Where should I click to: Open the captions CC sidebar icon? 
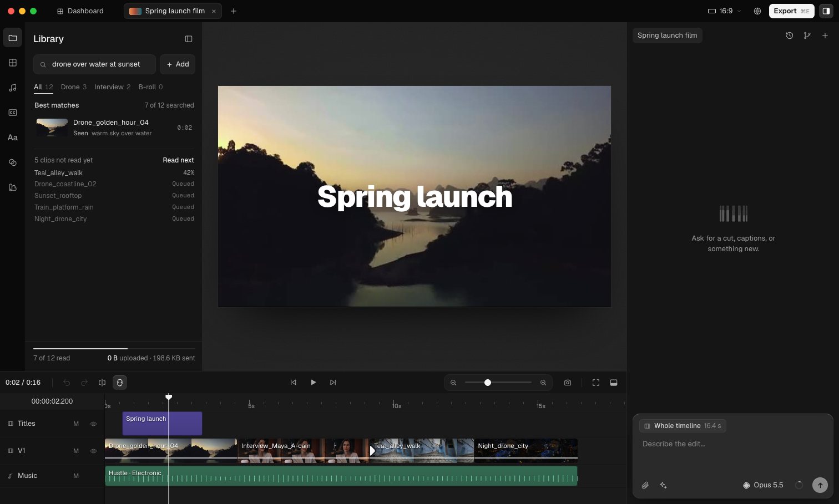click(x=13, y=113)
